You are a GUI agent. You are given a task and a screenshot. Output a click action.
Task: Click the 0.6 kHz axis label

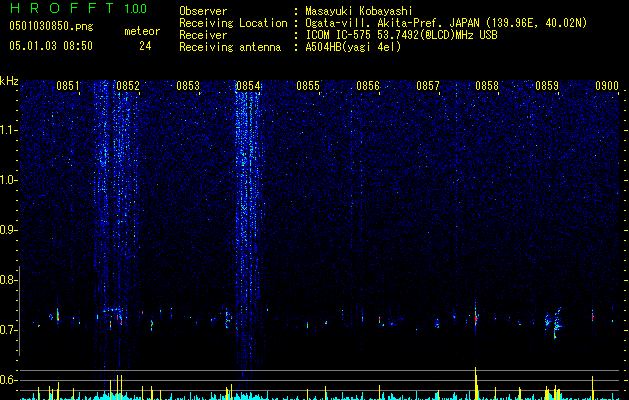pos(9,380)
